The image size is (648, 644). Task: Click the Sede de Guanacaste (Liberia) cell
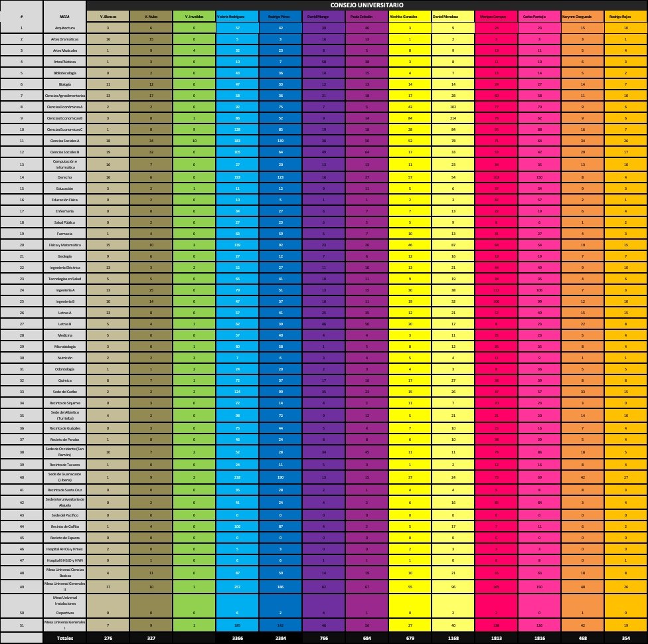[64, 476]
